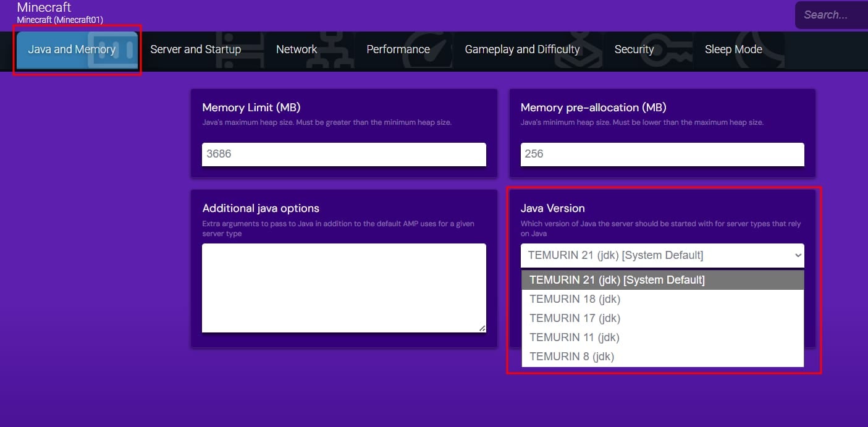Focus the Additional java options text area

(344, 288)
